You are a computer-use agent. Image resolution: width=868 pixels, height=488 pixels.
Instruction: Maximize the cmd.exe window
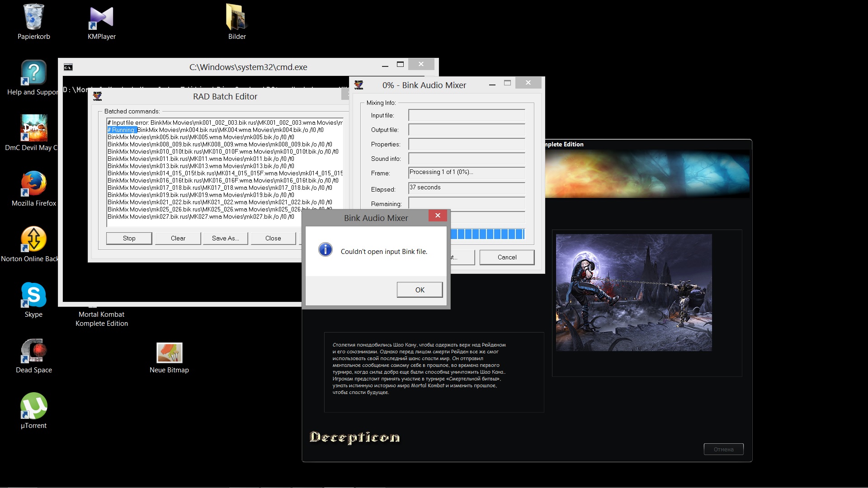(400, 65)
